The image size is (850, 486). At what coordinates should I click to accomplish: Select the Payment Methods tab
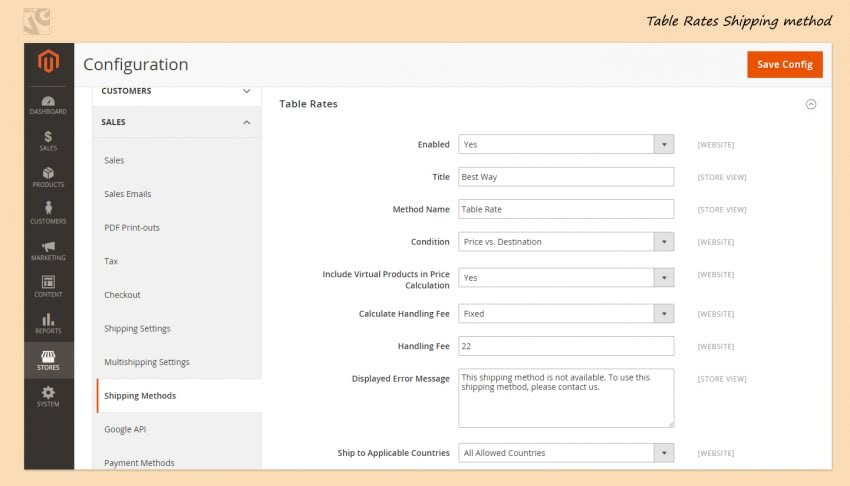point(139,463)
